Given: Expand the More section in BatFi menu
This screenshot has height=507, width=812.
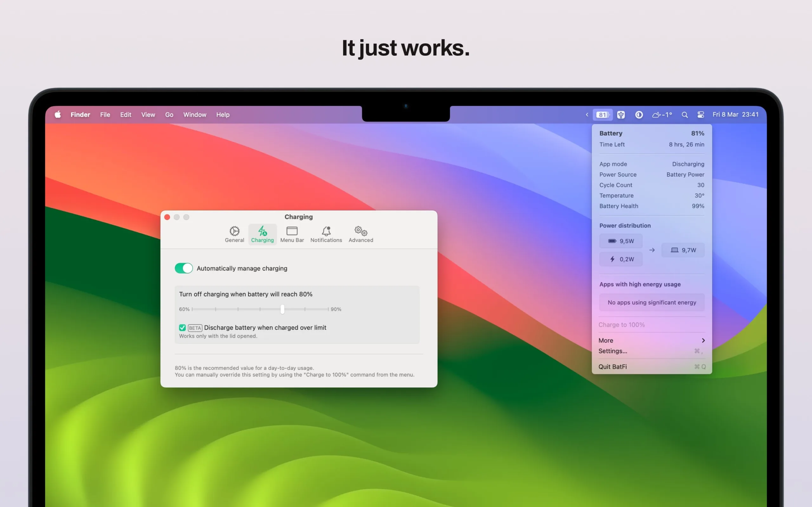Looking at the screenshot, I should pos(651,340).
